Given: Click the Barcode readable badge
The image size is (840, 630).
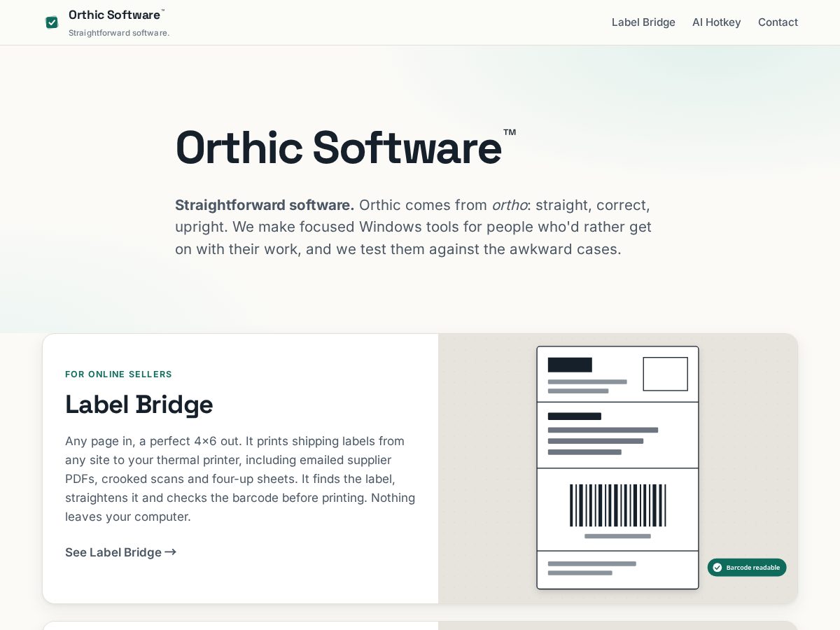Looking at the screenshot, I should [x=747, y=568].
